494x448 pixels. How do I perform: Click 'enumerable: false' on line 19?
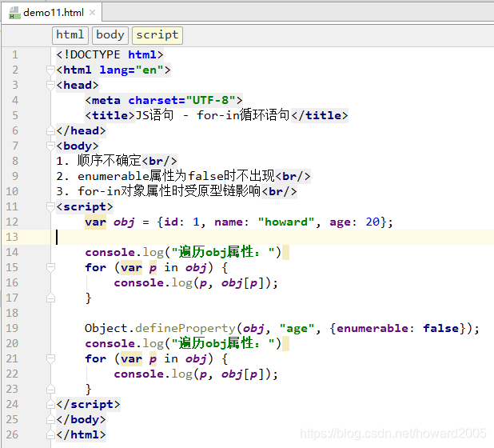[x=397, y=328]
